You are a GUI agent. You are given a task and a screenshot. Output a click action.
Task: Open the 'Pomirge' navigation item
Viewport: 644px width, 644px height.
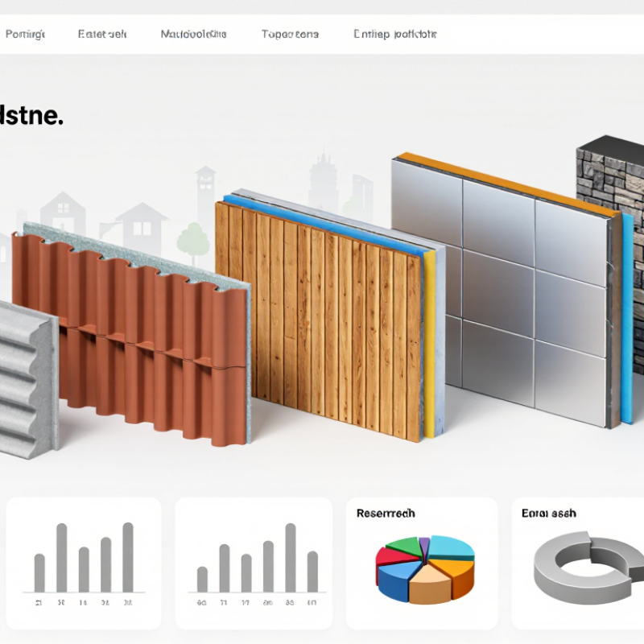coord(25,34)
